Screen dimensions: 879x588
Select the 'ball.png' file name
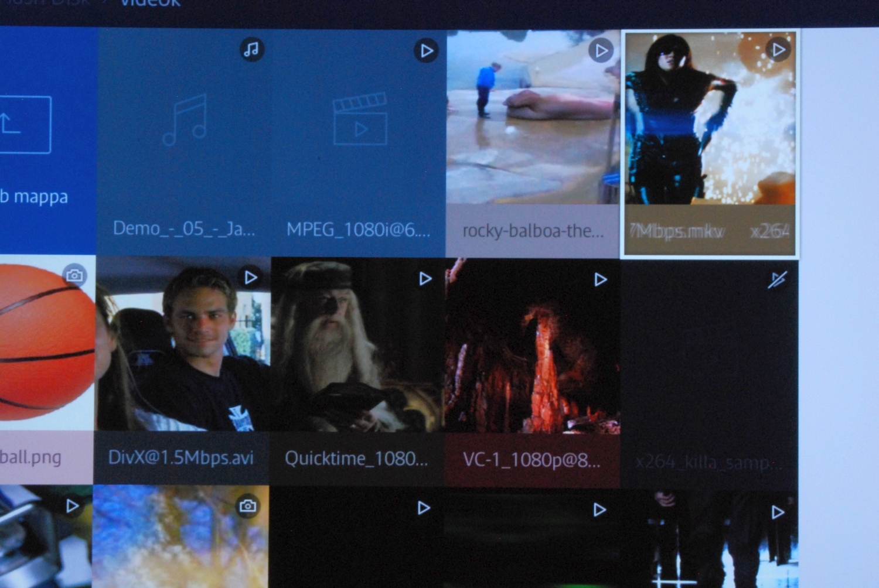tap(30, 457)
